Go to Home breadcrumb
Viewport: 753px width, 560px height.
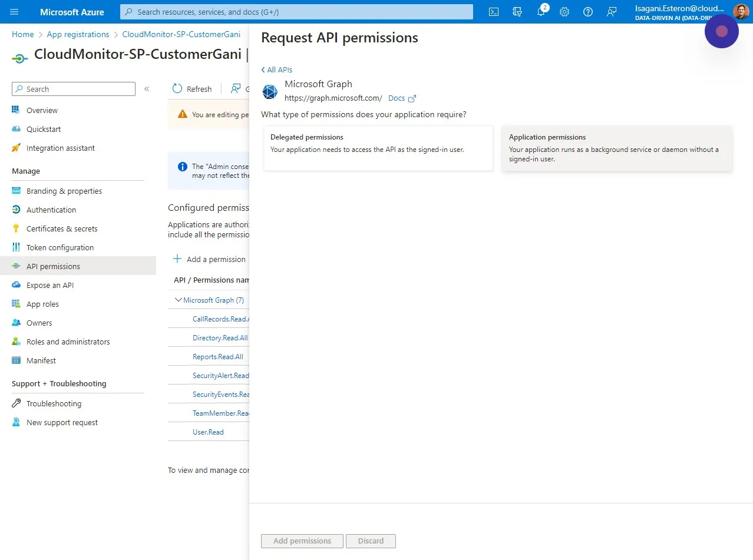23,34
